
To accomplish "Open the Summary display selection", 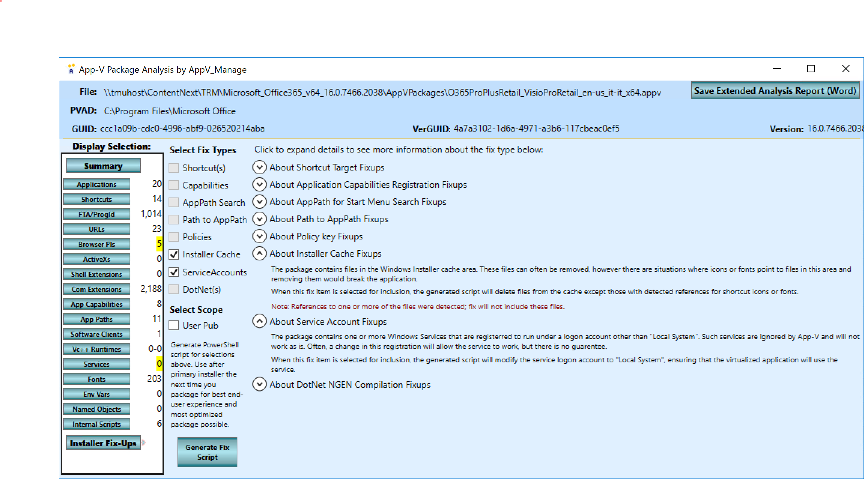I will pos(103,166).
